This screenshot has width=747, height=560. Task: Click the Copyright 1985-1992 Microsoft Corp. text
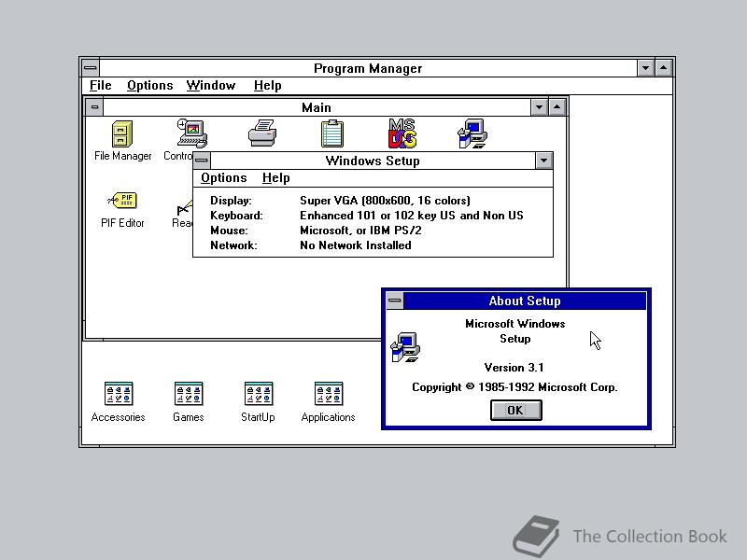[514, 387]
